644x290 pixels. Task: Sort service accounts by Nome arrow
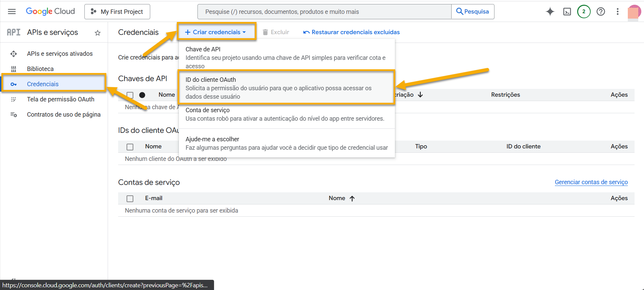352,198
